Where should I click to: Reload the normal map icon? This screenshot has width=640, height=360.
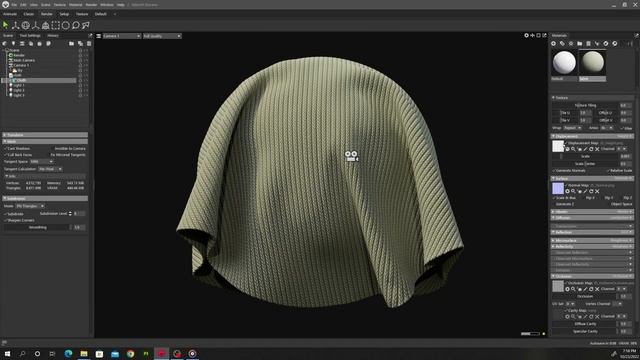[591, 191]
